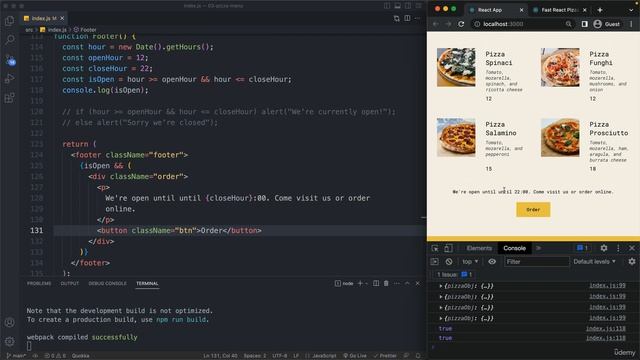Viewport: 640px width, 360px height.
Task: Switch to the Problems panel tab
Action: 39,283
